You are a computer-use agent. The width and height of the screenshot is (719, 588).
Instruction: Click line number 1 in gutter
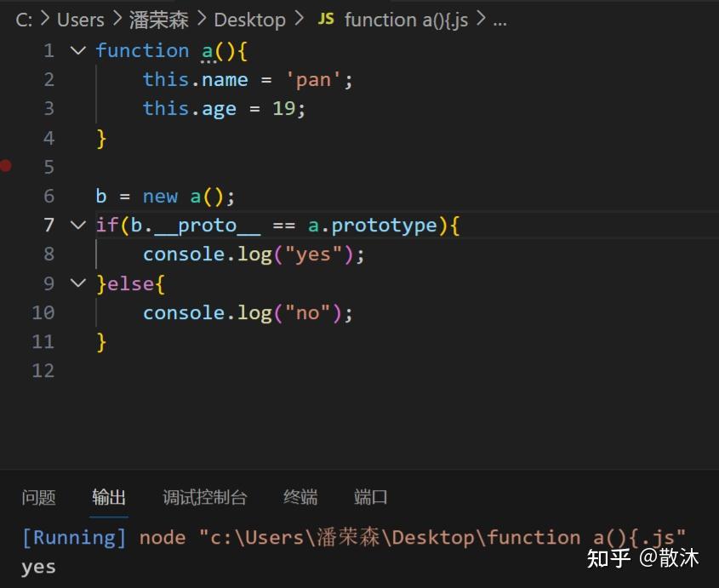tap(49, 50)
